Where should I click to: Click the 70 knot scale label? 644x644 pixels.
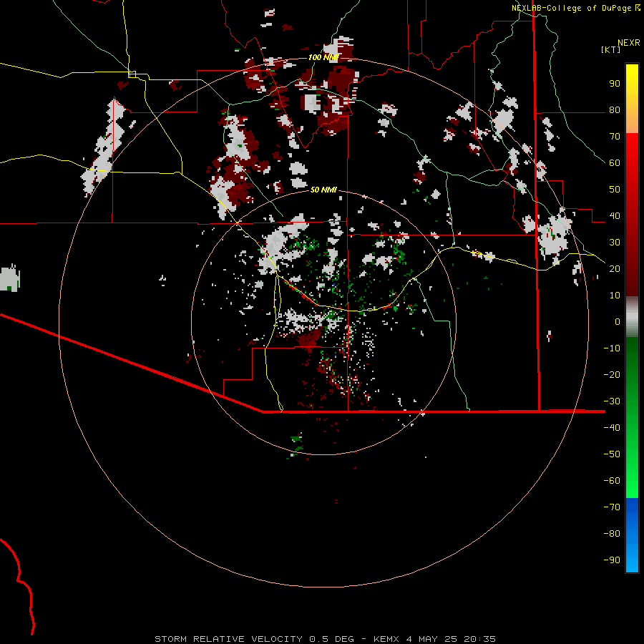click(x=615, y=137)
